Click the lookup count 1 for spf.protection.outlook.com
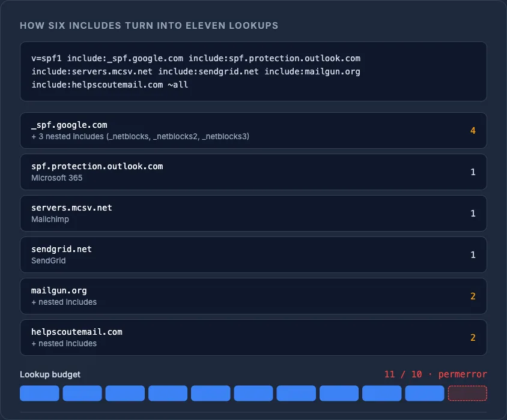Viewport: 507px width, 420px height. (473, 172)
